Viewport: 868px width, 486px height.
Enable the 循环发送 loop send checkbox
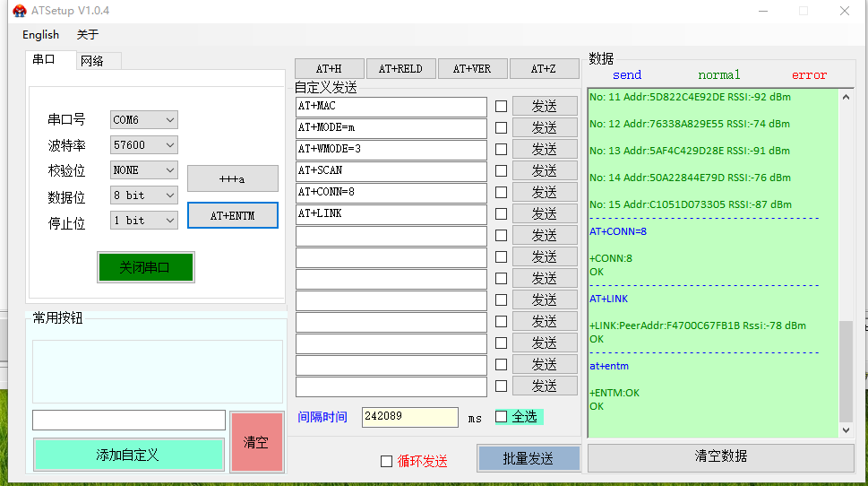(x=387, y=461)
